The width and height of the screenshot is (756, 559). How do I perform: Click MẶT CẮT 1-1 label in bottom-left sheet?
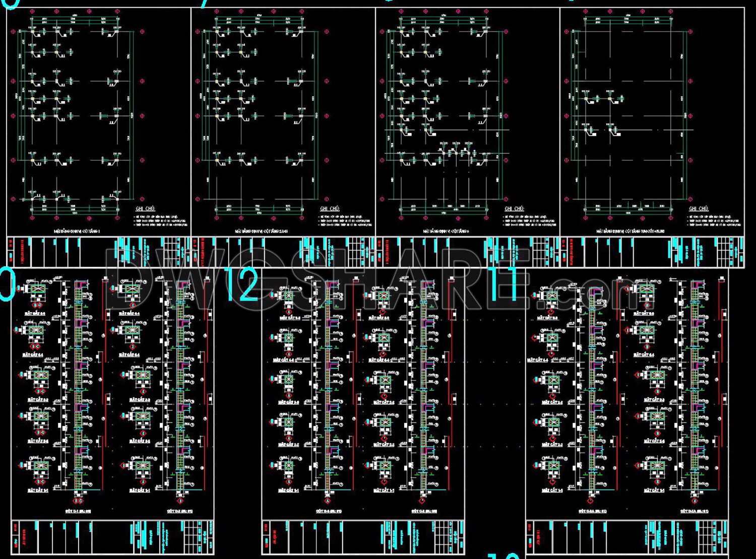38,490
